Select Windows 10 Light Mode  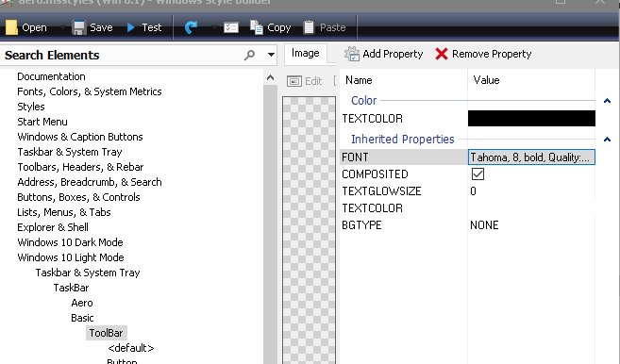coord(71,257)
